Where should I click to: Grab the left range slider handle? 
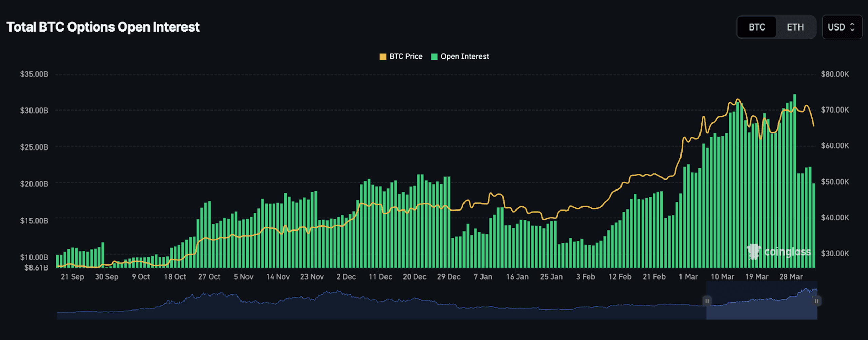pyautogui.click(x=707, y=301)
